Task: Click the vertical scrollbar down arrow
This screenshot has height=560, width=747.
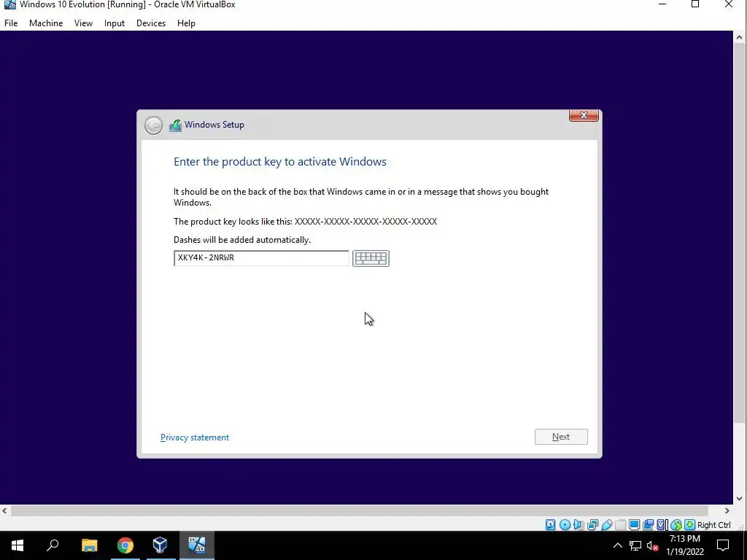Action: 740,499
